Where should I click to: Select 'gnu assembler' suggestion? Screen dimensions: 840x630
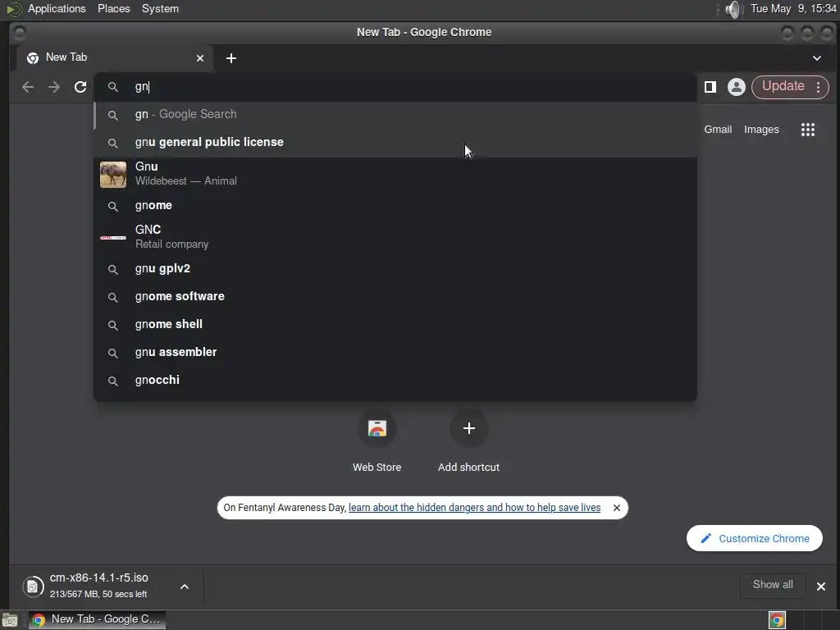tap(395, 353)
